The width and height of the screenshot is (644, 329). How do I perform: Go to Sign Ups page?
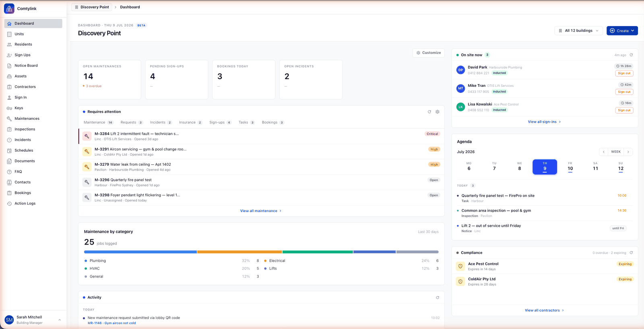33,55
